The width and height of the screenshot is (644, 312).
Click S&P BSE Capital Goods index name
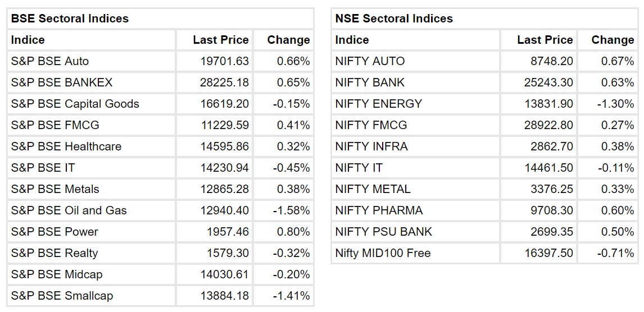[75, 104]
